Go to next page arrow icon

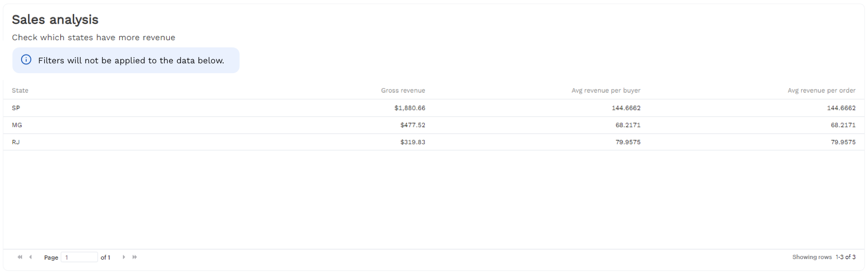point(124,257)
